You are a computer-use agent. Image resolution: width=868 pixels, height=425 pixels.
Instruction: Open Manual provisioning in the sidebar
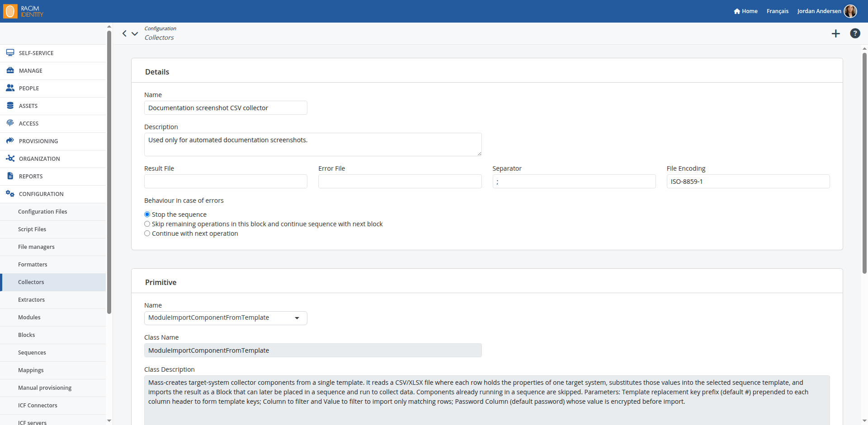[53, 388]
